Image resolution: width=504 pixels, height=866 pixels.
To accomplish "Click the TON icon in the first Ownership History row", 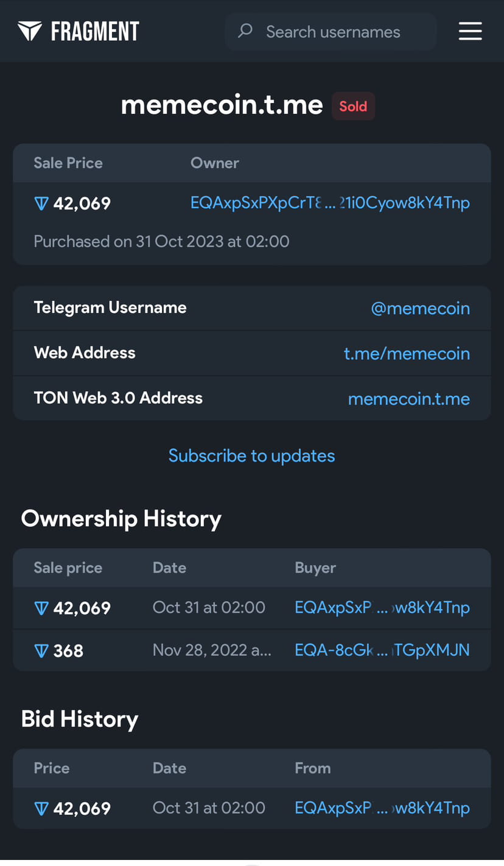I will click(41, 607).
